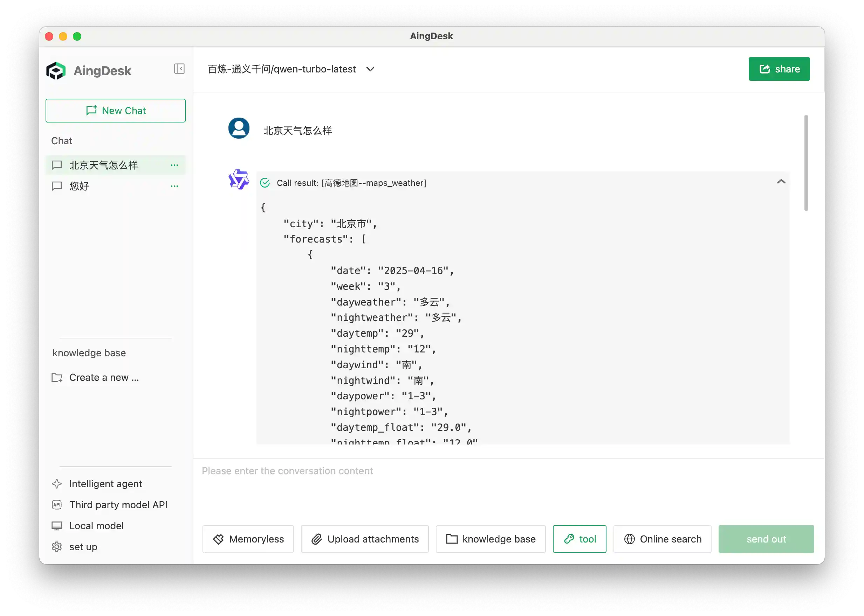This screenshot has height=616, width=864.
Task: Enable the tool feature button
Action: pyautogui.click(x=579, y=539)
